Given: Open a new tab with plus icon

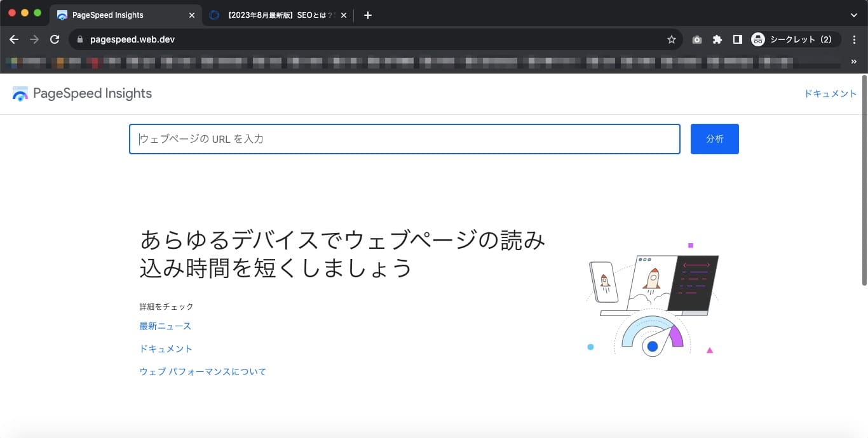Looking at the screenshot, I should 367,15.
